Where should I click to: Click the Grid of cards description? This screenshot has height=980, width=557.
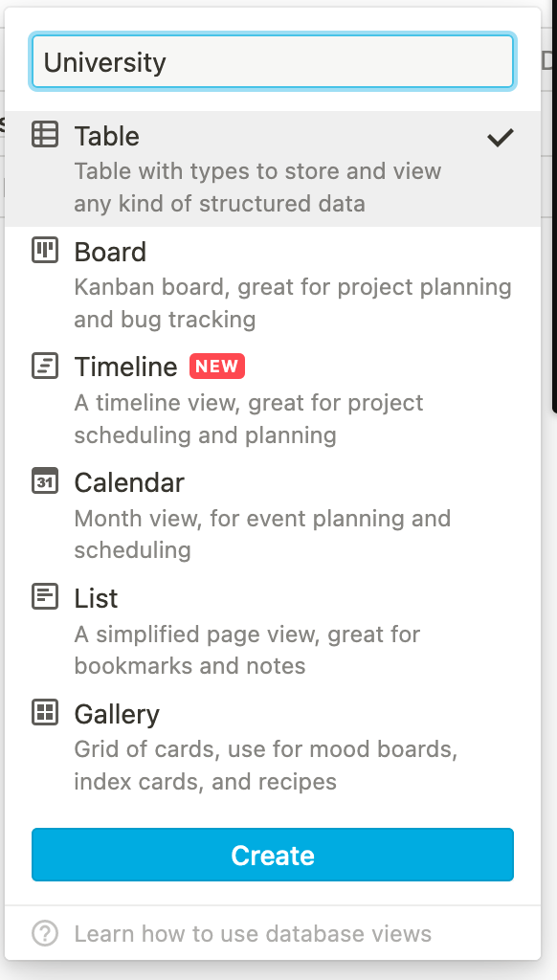266,765
